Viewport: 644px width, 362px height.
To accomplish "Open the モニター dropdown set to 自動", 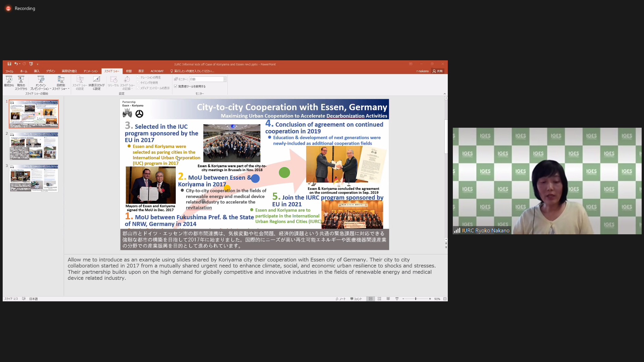I will [225, 79].
